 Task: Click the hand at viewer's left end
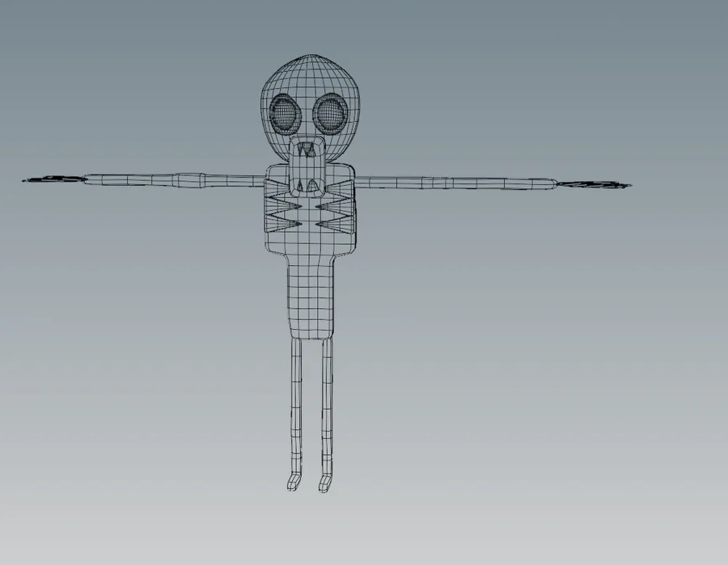55,179
